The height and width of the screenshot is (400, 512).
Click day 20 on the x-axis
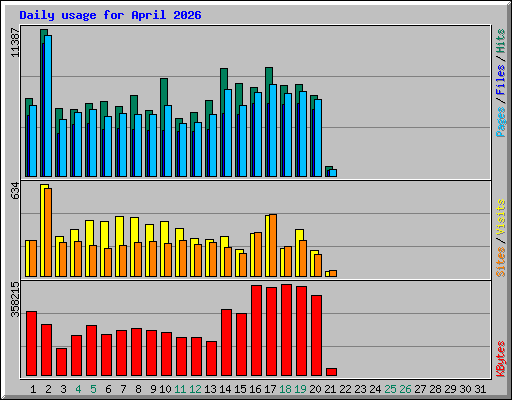click(x=315, y=389)
